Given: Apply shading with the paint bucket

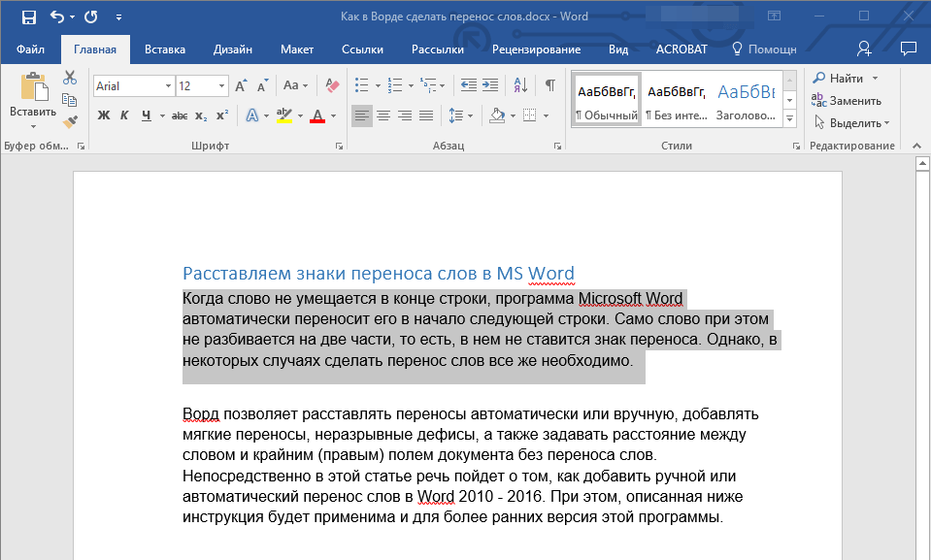Looking at the screenshot, I should tap(497, 115).
